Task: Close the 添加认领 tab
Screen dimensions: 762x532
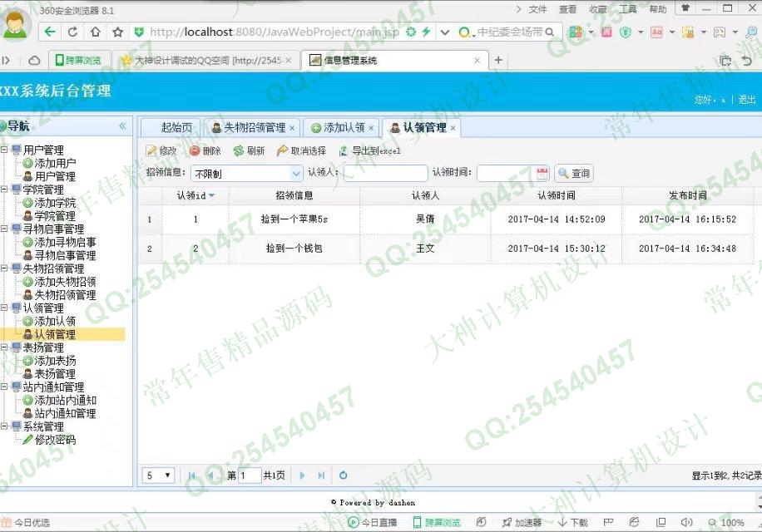Action: pyautogui.click(x=371, y=128)
